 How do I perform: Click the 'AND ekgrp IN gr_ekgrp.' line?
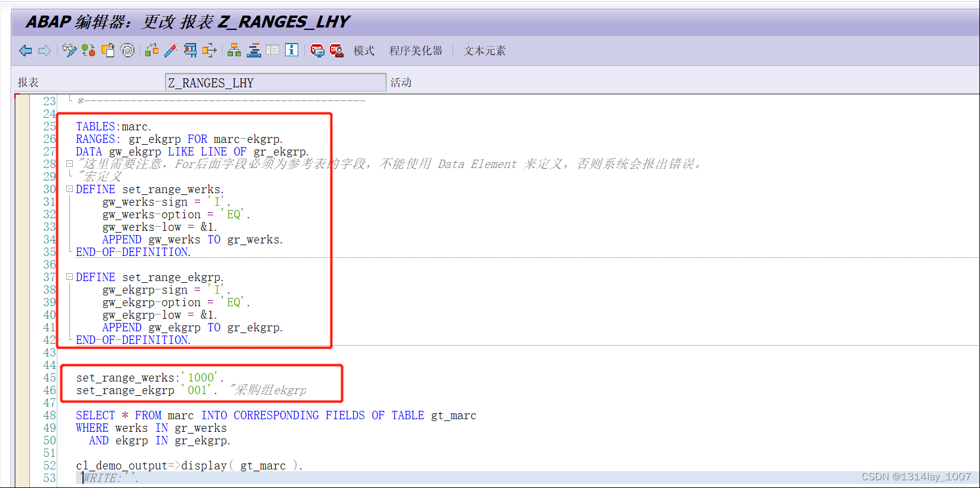[x=160, y=440]
